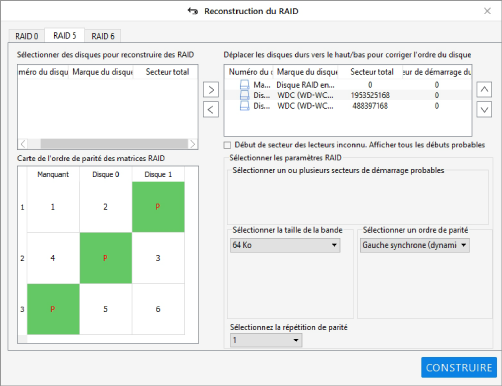Click the 'Marque du disque' header in the left list
This screenshot has width=502, height=386.
pos(102,72)
